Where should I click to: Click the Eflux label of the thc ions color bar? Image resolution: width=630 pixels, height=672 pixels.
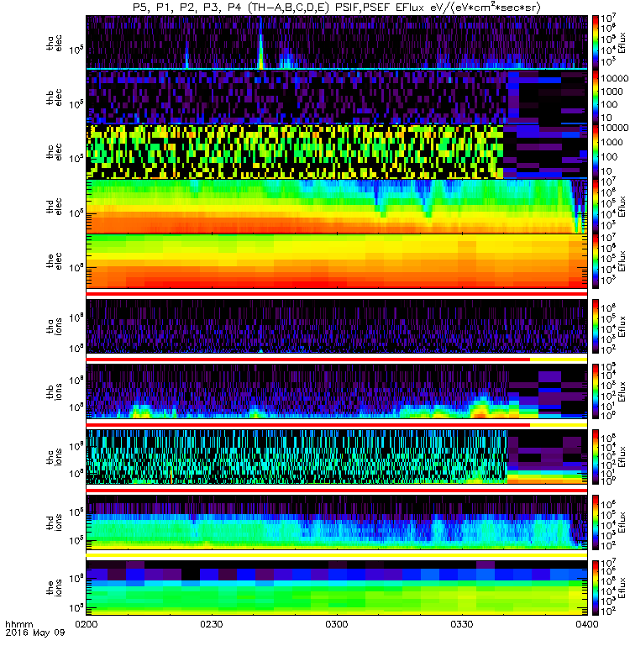point(622,457)
